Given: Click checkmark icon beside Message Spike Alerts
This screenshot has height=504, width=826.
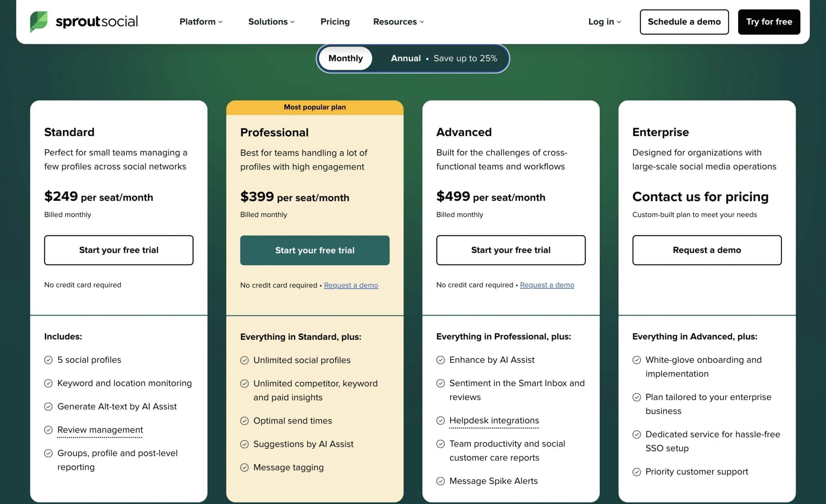Looking at the screenshot, I should tap(440, 481).
